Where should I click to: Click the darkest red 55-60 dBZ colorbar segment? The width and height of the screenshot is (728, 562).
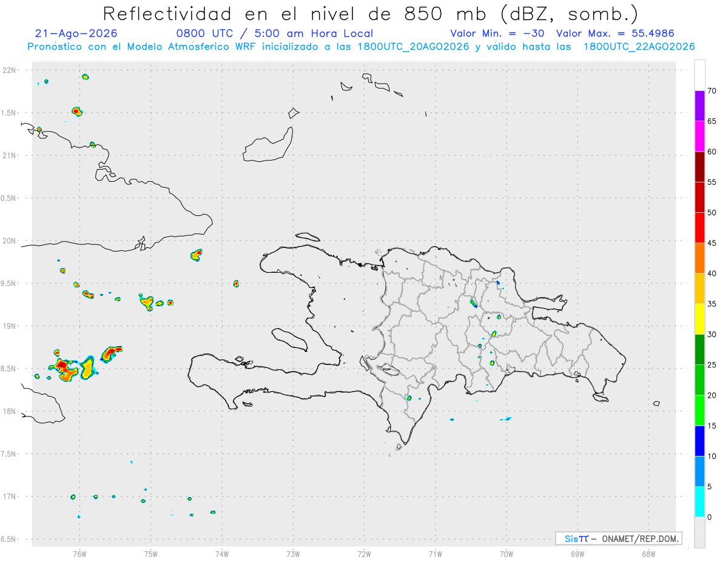[x=699, y=167]
